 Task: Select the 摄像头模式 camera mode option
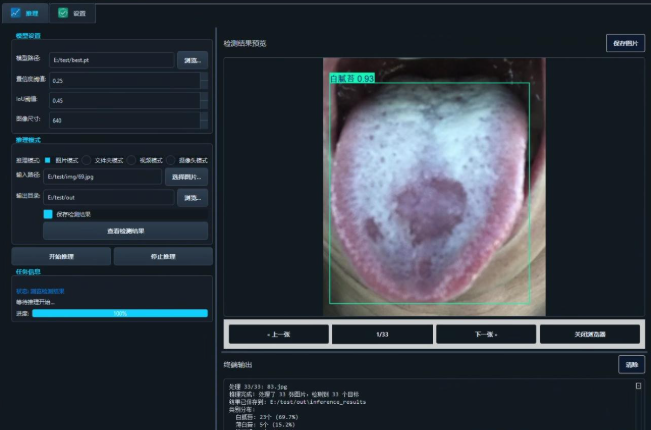coord(171,159)
